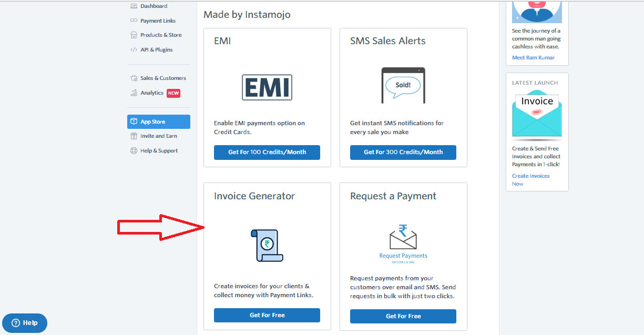Viewport: 644px width, 335px height.
Task: Select App Store menu item
Action: click(x=159, y=121)
